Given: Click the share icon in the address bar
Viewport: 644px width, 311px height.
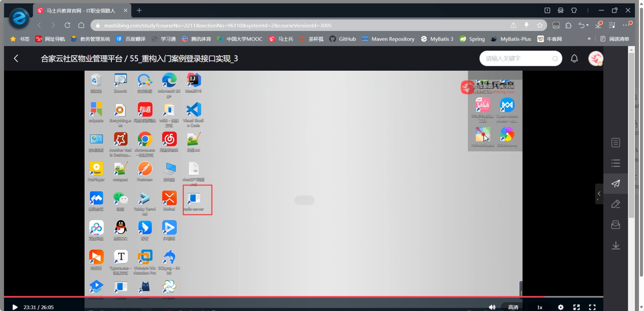Looking at the screenshot, I should [x=513, y=25].
